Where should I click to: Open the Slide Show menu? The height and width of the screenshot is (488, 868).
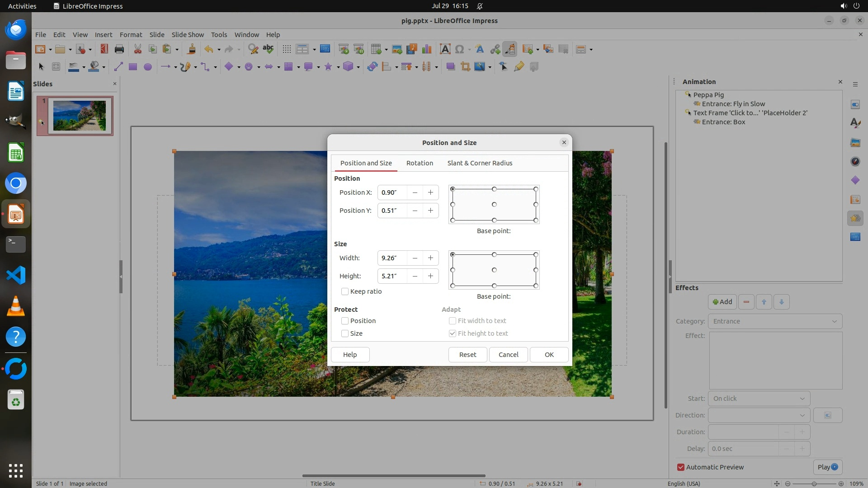188,34
